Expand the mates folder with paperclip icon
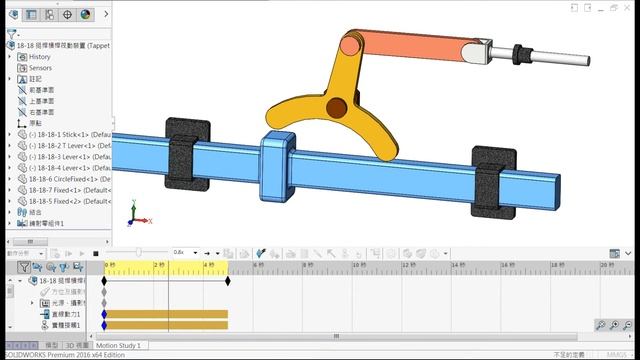Viewport: 640px width, 360px height. coord(9,212)
